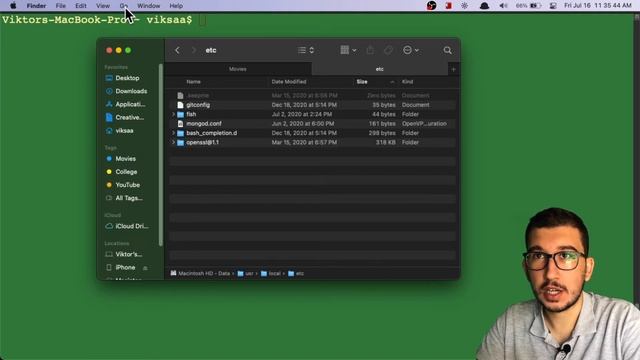This screenshot has height=360, width=640.
Task: Show All Tags in the sidebar
Action: (x=129, y=198)
